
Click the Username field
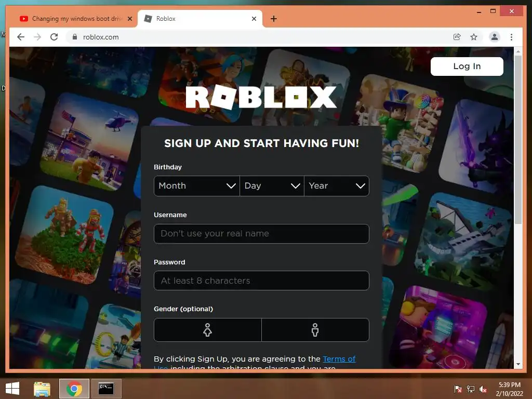(261, 234)
